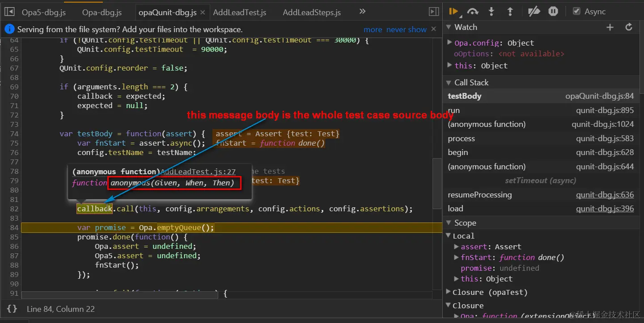
Task: Click line number 82 in gutter
Action: point(14,209)
